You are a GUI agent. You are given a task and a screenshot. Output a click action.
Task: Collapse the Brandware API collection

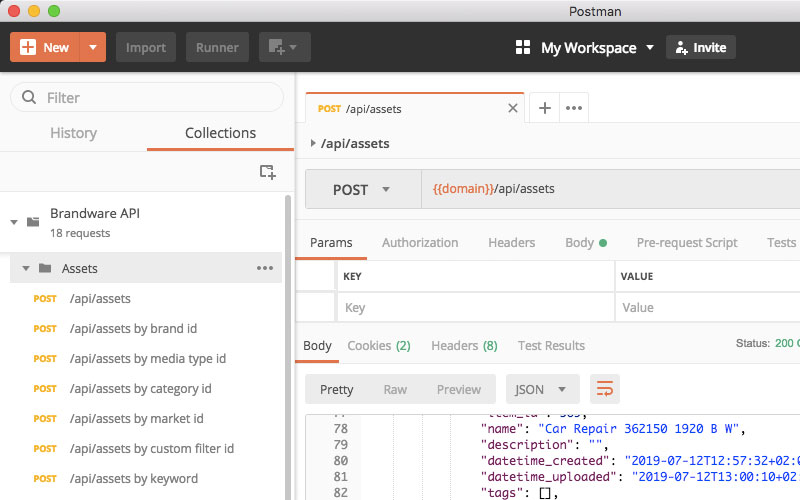coord(14,222)
